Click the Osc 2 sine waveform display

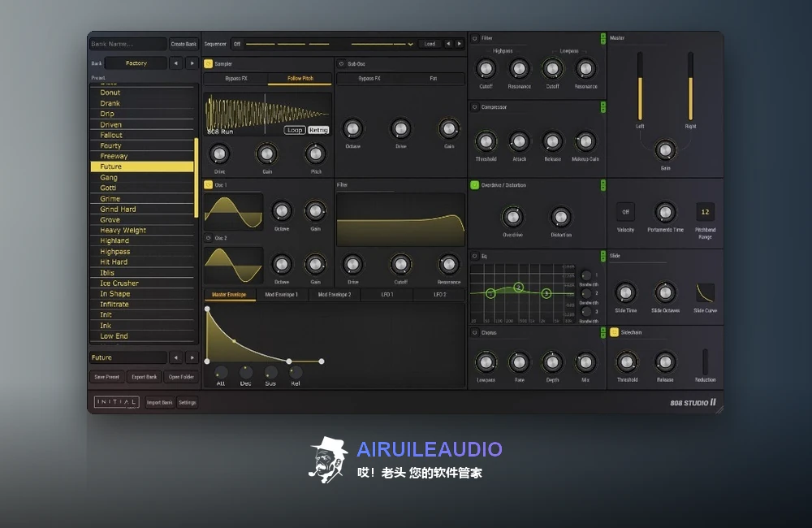tap(234, 266)
